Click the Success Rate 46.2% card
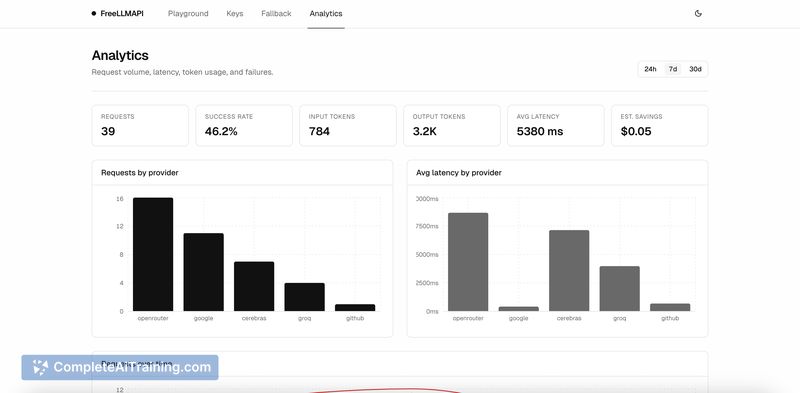800x393 pixels. coord(244,126)
